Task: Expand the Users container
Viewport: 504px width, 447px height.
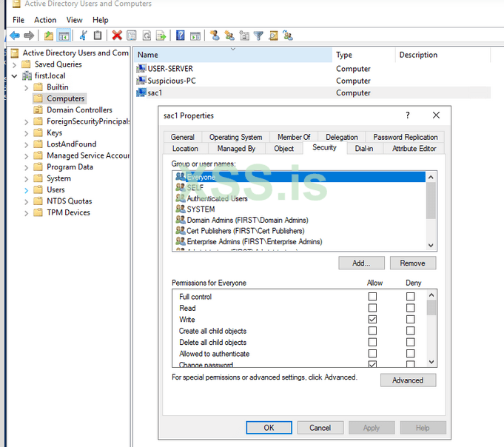Action: pyautogui.click(x=27, y=190)
